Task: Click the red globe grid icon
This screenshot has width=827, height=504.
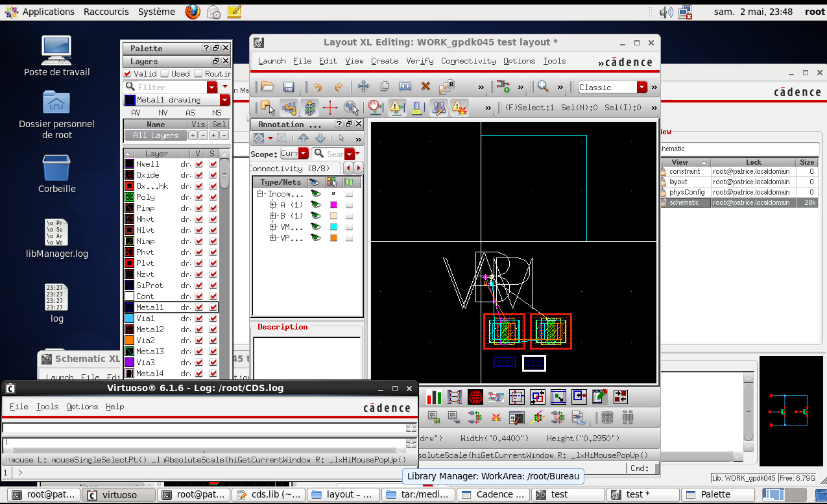Action: coord(475,397)
